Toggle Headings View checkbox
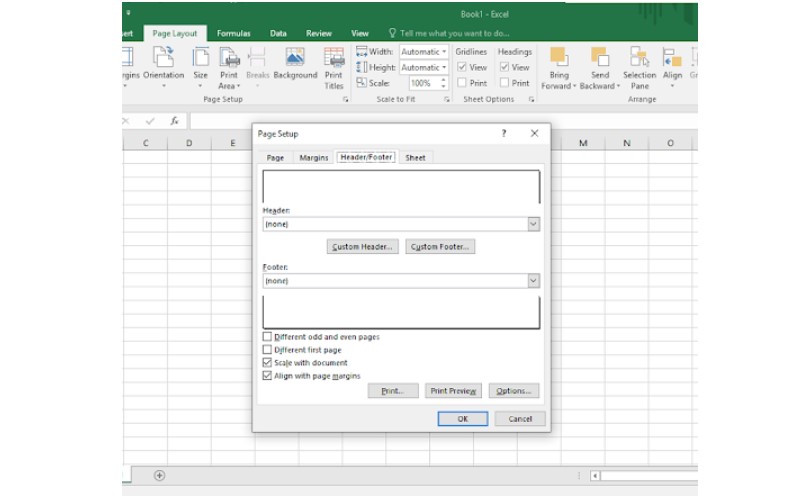This screenshot has width=800, height=501. click(x=504, y=67)
